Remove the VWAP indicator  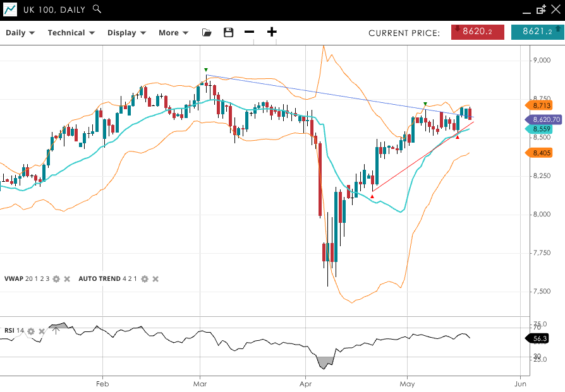(67, 278)
